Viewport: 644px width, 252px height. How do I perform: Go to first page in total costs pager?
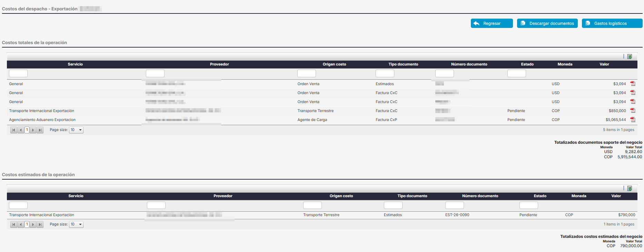(x=14, y=130)
